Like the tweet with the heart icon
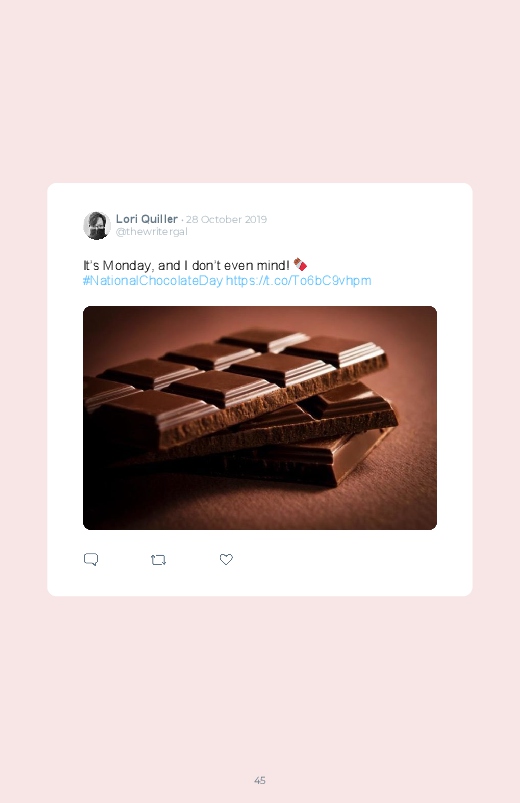The height and width of the screenshot is (803, 520). [x=226, y=559]
